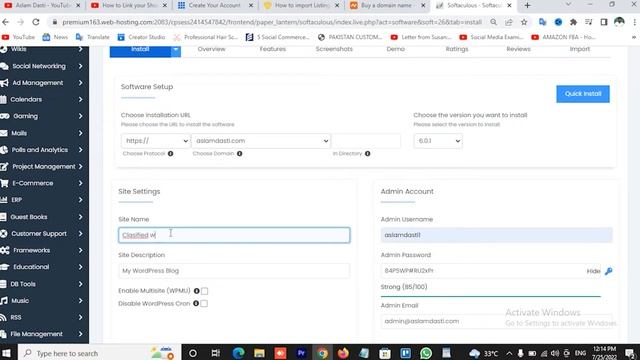Image resolution: width=640 pixels, height=360 pixels.
Task: Switch to the Import tab
Action: click(x=580, y=49)
